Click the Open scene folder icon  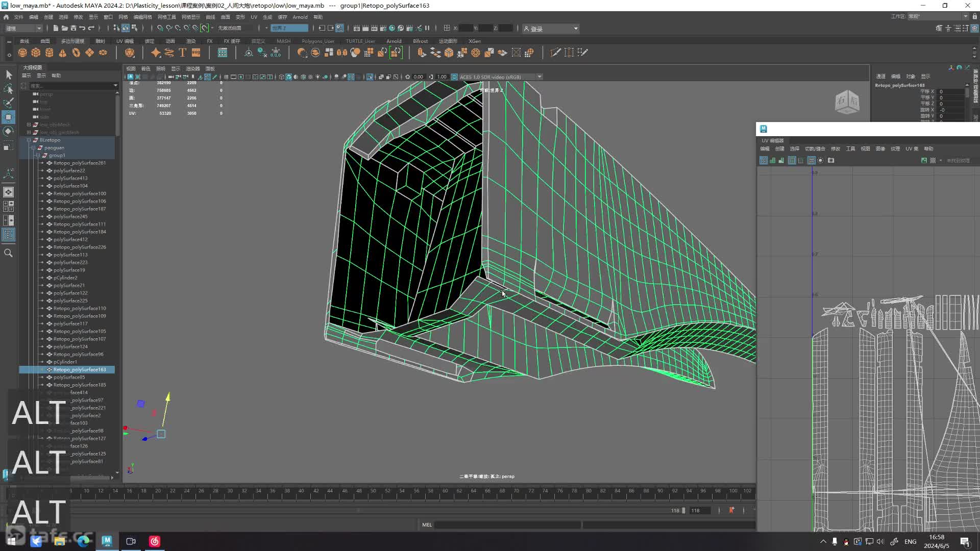[65, 28]
